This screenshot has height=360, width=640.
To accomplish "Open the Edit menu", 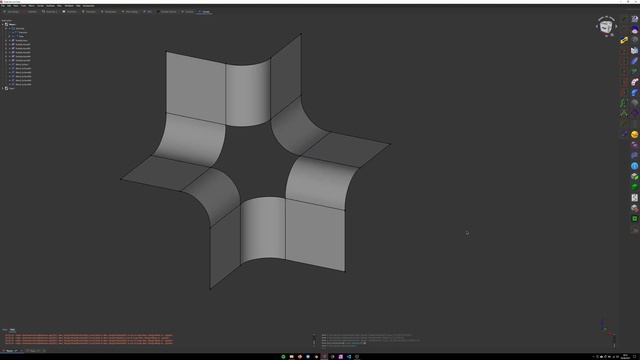I will click(9, 6).
